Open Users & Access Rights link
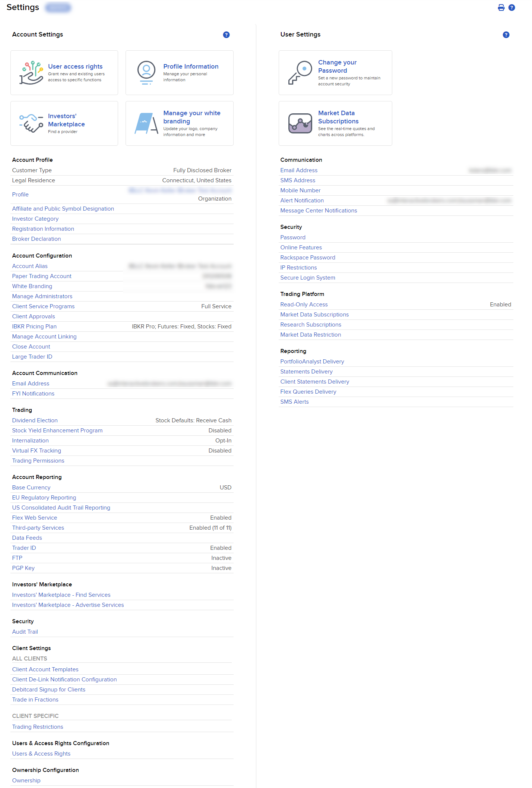The width and height of the screenshot is (532, 788). click(x=41, y=754)
